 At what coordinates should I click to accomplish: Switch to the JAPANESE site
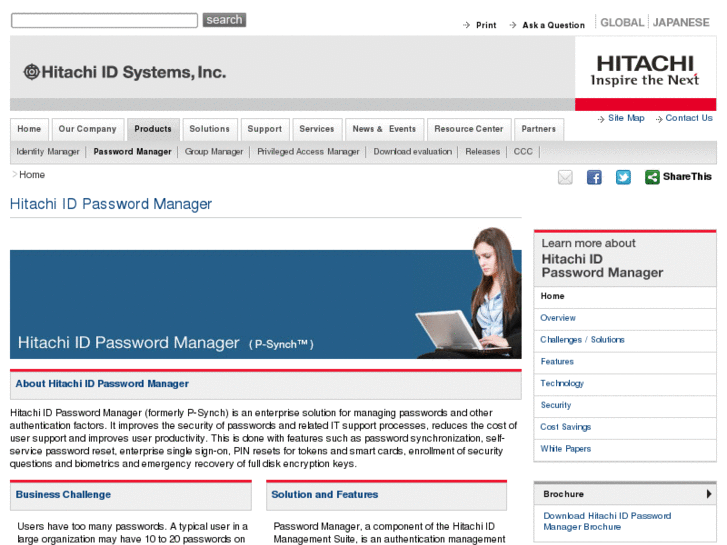pos(681,22)
